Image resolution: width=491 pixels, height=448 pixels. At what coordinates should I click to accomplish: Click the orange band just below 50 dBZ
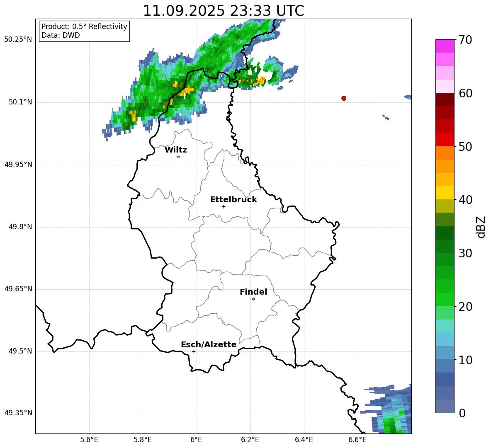pyautogui.click(x=445, y=153)
